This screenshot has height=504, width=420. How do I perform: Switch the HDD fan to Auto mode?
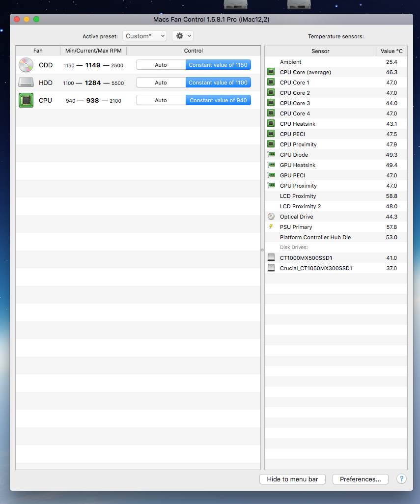(x=161, y=82)
